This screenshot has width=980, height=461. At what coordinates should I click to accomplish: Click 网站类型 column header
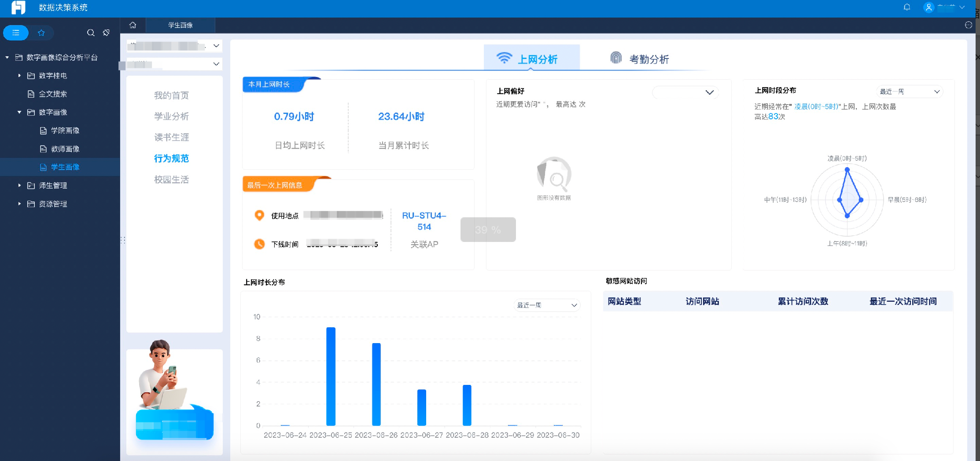pyautogui.click(x=624, y=301)
